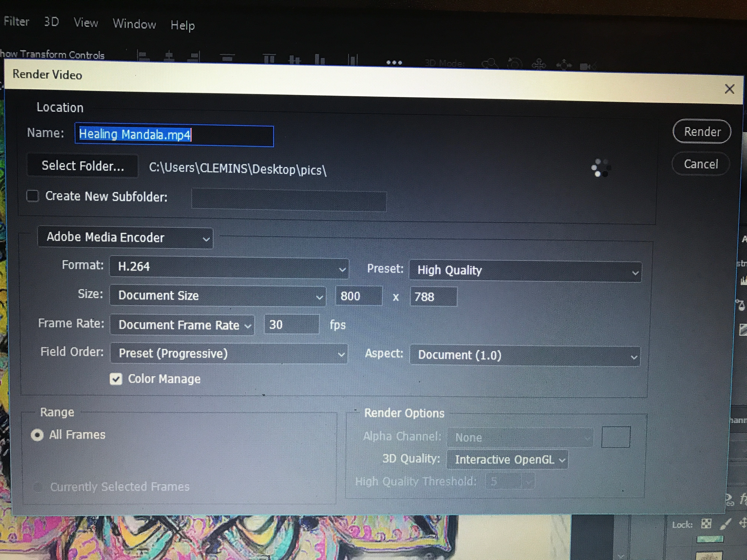This screenshot has width=747, height=560.
Task: Close the Render Video dialog
Action: click(729, 89)
